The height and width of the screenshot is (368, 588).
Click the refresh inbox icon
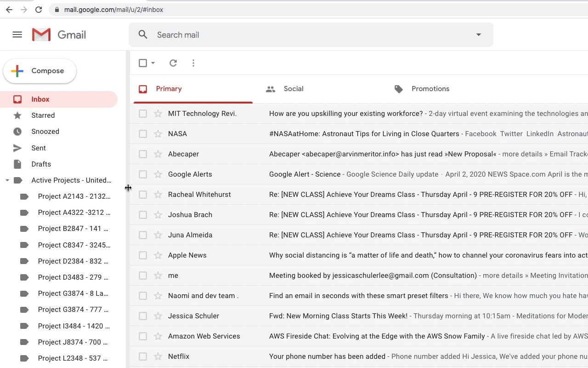pos(173,63)
